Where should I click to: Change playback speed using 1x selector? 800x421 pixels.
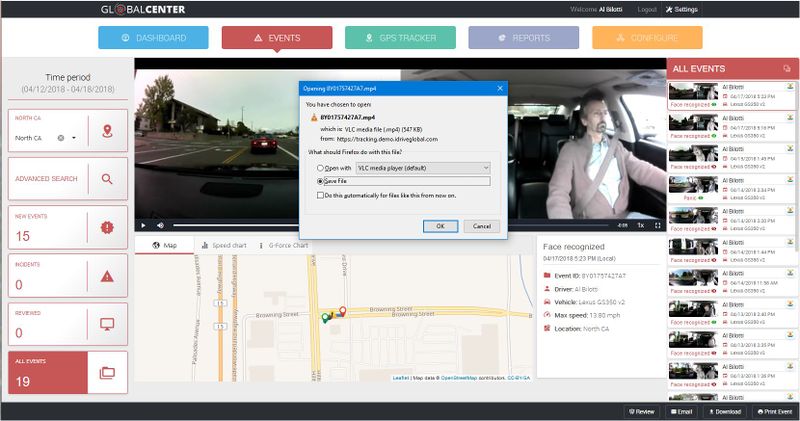tap(641, 225)
